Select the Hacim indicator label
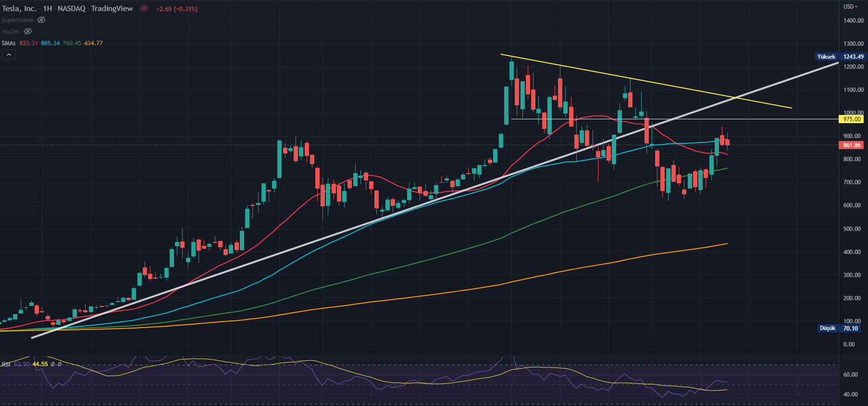 click(x=11, y=31)
